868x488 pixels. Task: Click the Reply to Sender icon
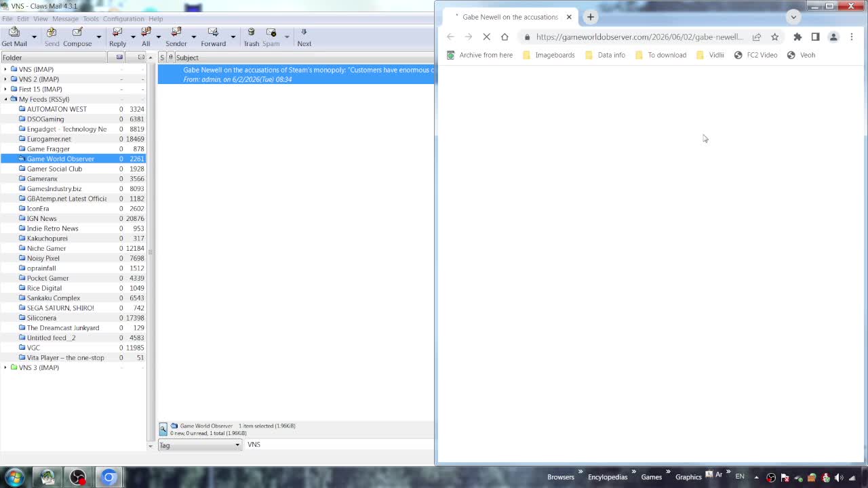click(x=176, y=37)
